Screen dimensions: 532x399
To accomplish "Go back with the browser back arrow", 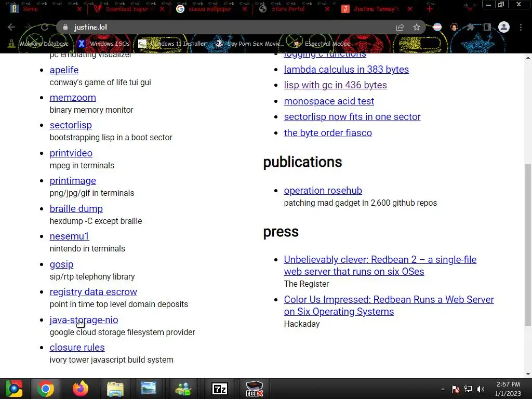I will click(11, 27).
